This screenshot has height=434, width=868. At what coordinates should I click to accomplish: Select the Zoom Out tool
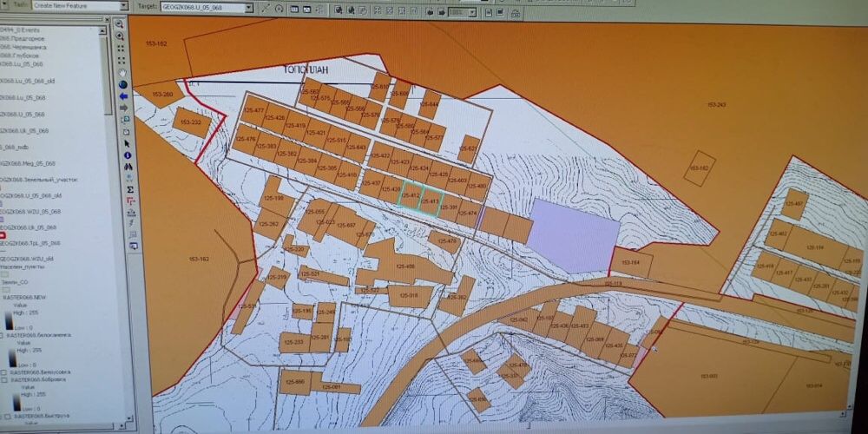click(120, 36)
